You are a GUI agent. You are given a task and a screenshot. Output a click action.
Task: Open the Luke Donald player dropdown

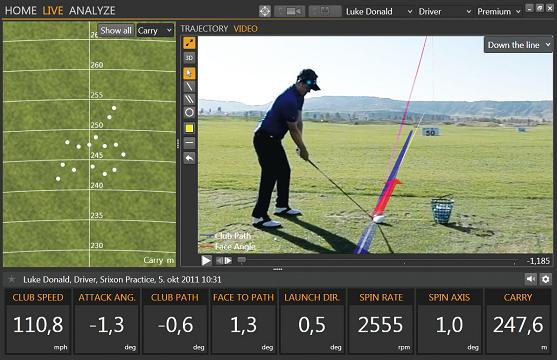pyautogui.click(x=379, y=12)
